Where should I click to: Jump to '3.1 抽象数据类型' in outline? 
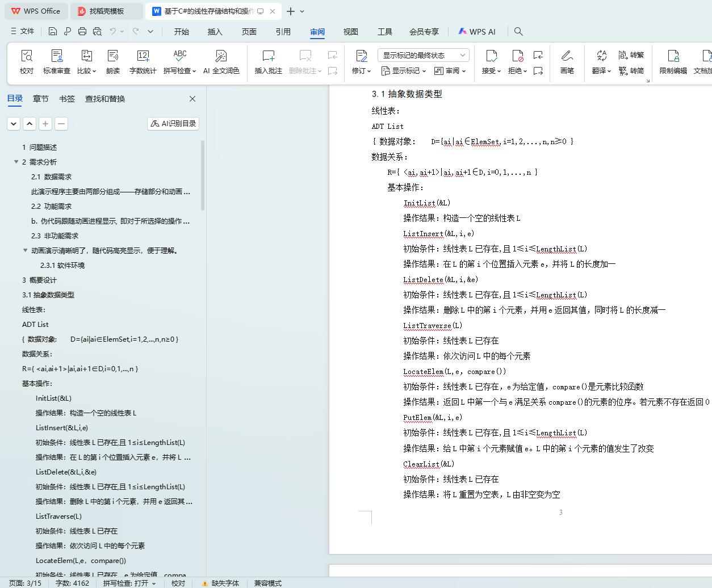tap(48, 295)
